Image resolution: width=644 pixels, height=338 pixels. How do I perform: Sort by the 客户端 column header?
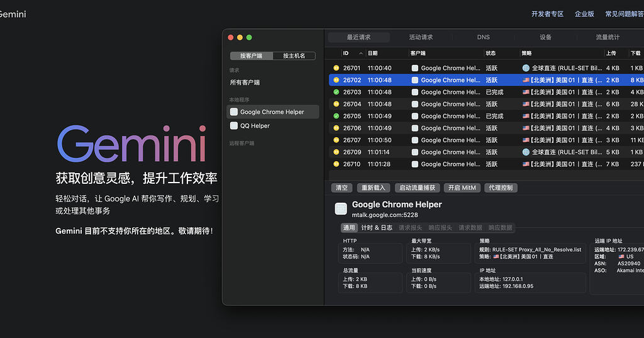click(418, 53)
